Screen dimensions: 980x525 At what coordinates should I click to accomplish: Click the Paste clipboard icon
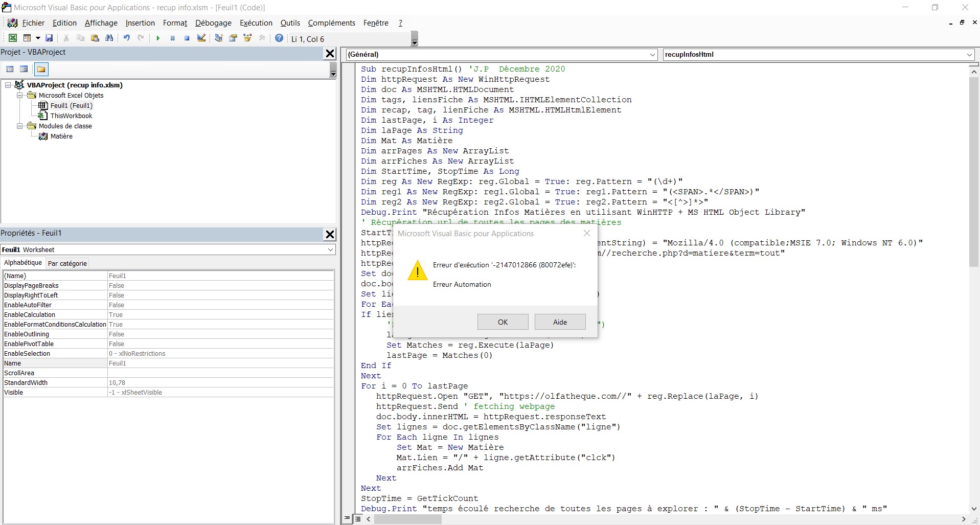tap(95, 38)
